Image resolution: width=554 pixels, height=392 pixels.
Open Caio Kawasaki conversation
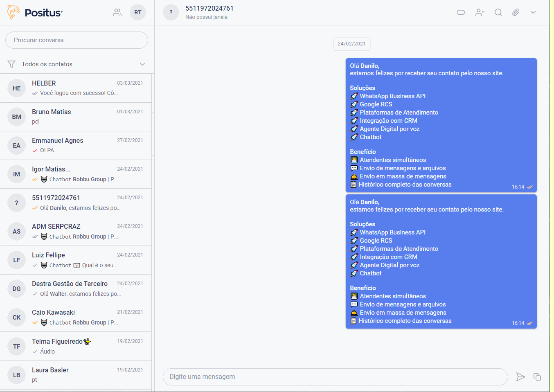[76, 317]
